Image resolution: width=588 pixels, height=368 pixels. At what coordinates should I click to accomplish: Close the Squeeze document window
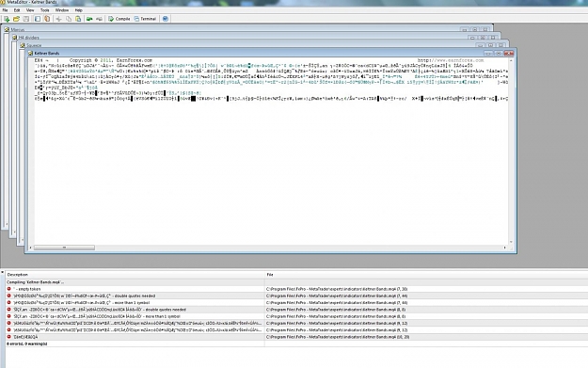tap(501, 45)
